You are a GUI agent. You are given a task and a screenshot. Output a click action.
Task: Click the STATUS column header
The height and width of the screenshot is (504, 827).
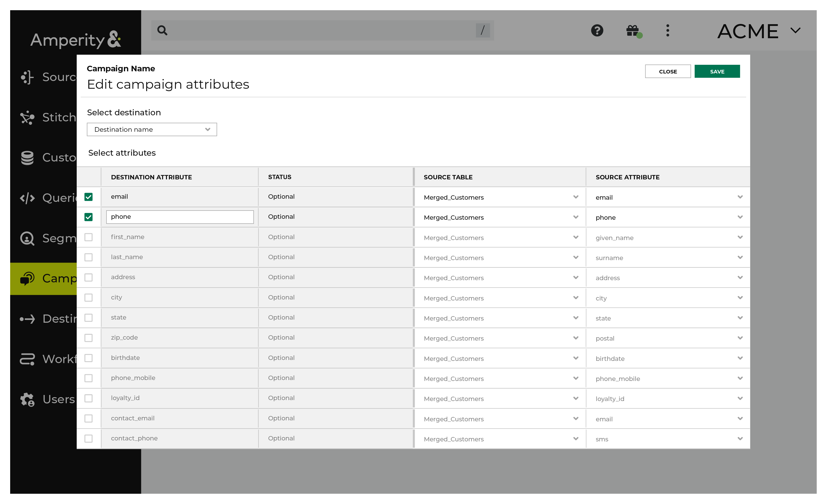pos(280,177)
